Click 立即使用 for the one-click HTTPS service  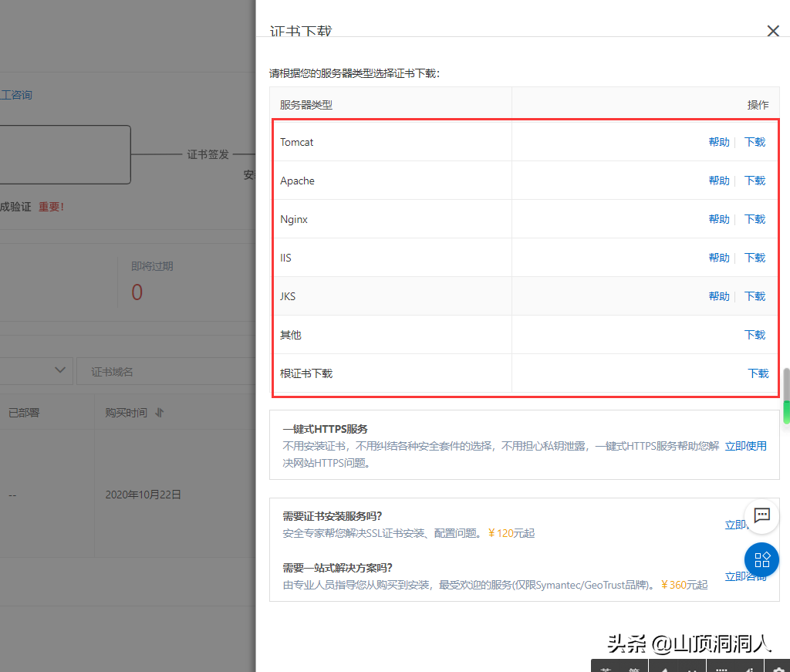coord(745,446)
